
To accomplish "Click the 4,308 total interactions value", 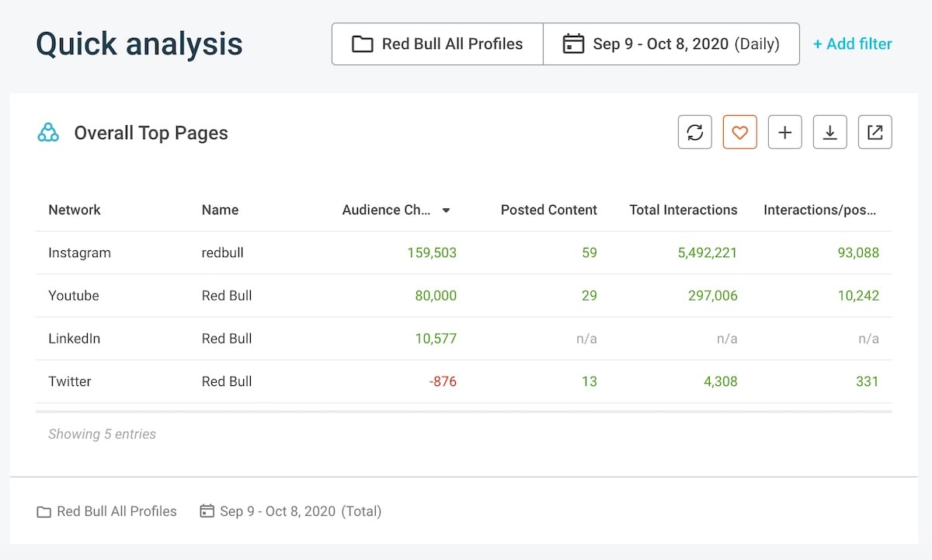I will point(722,381).
